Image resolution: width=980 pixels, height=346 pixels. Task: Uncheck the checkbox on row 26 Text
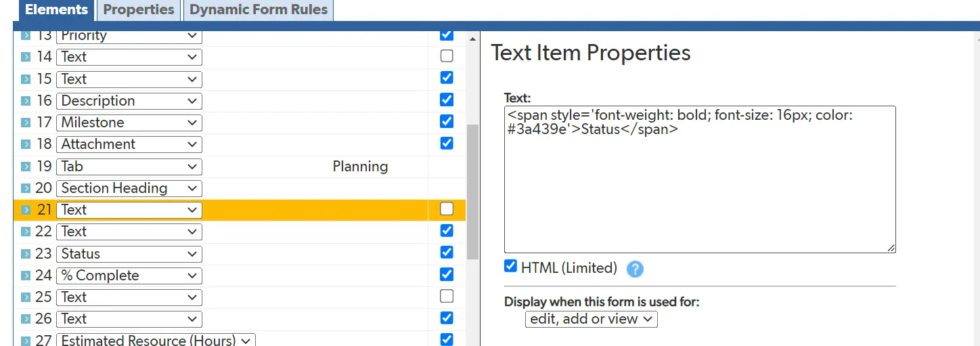(x=447, y=318)
